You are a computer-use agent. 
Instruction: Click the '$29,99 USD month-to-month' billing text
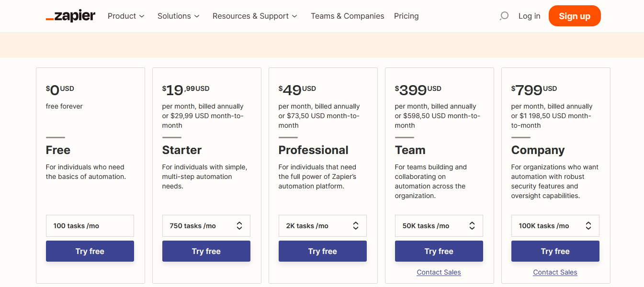tap(203, 121)
